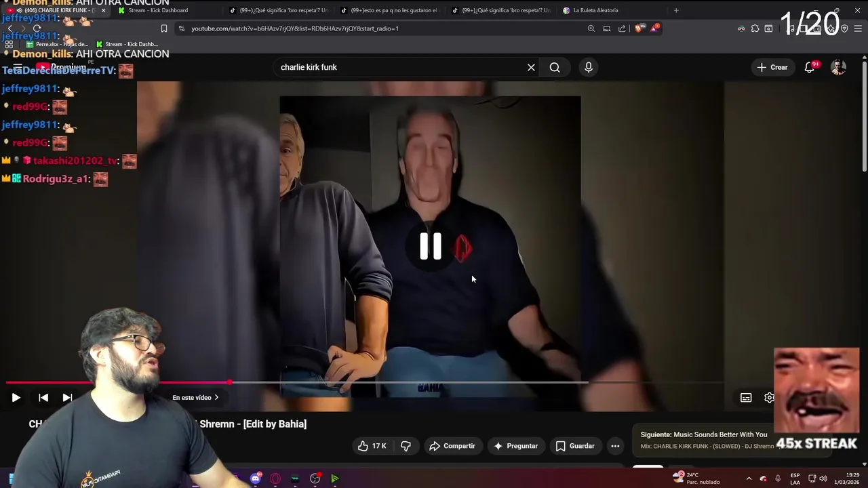Open the green arrow app on taskbar
868x488 pixels.
[335, 479]
